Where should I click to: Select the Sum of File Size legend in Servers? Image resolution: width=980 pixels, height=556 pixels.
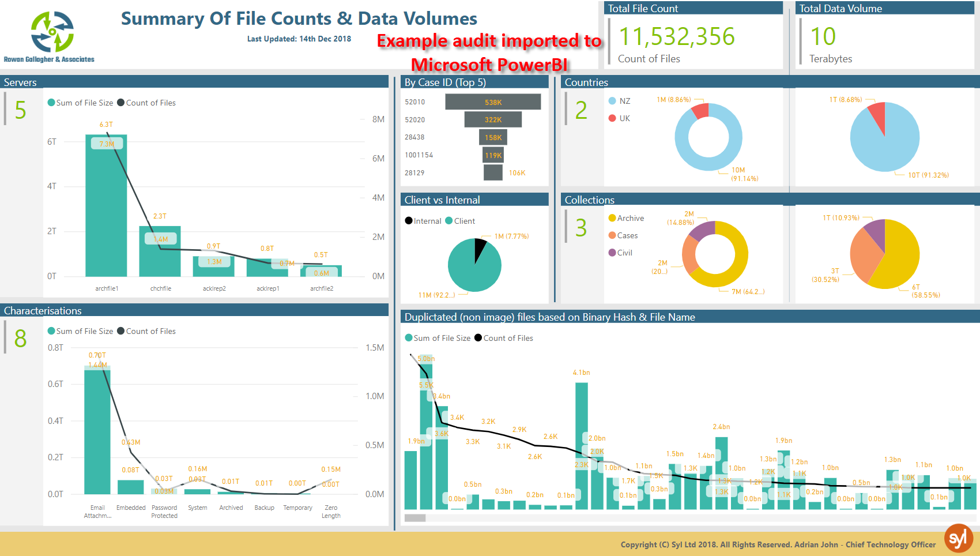[x=80, y=103]
